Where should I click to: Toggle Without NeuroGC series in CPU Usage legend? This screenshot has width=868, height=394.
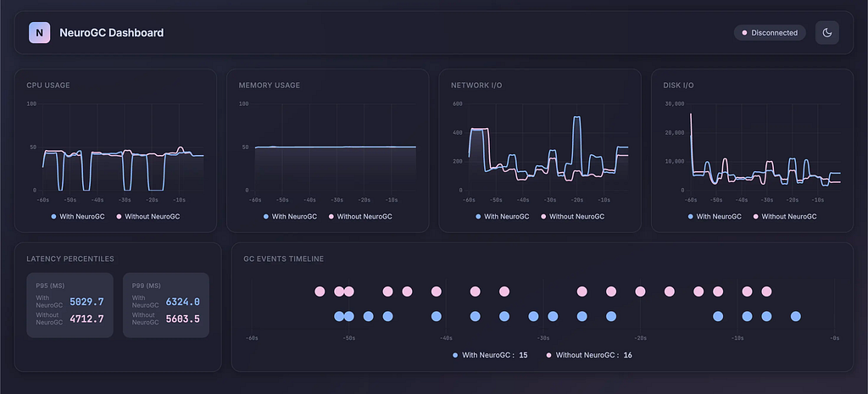[x=147, y=216]
